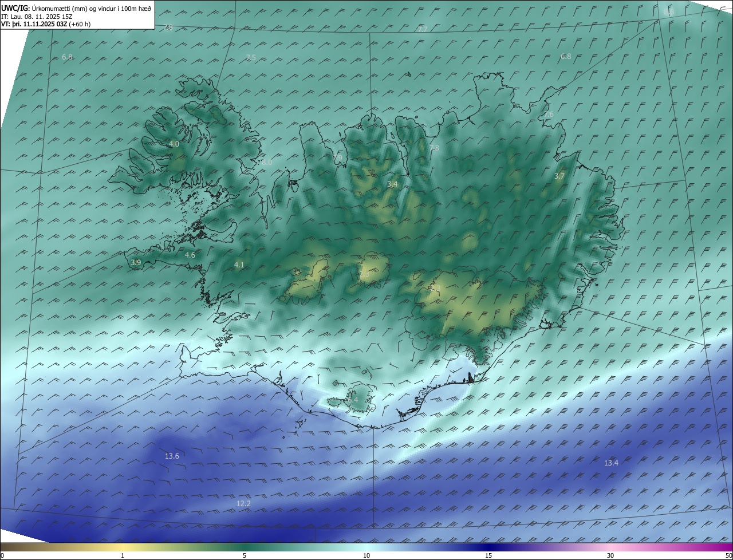Click the 2.5 value label
The height and width of the screenshot is (560, 733).
click(x=364, y=275)
